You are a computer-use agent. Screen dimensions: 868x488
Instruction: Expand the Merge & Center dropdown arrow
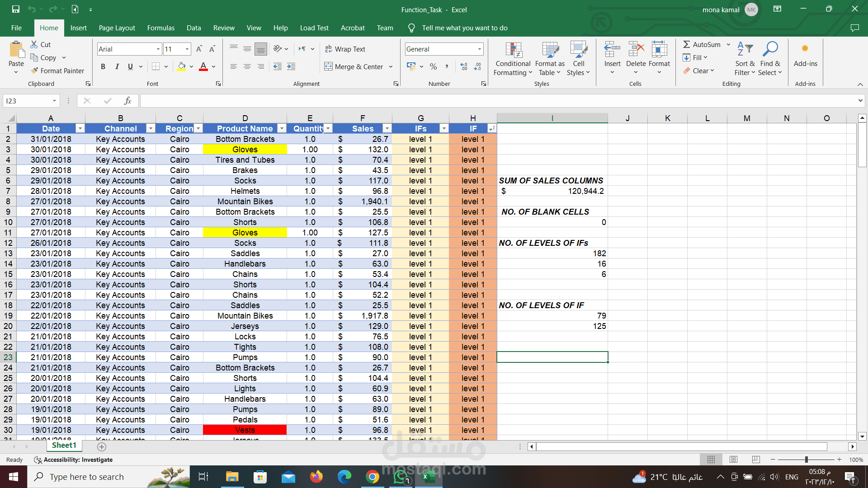tap(391, 66)
